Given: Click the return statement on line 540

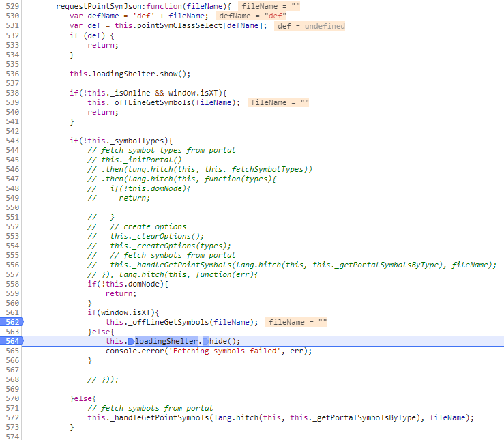Looking at the screenshot, I should [103, 112].
